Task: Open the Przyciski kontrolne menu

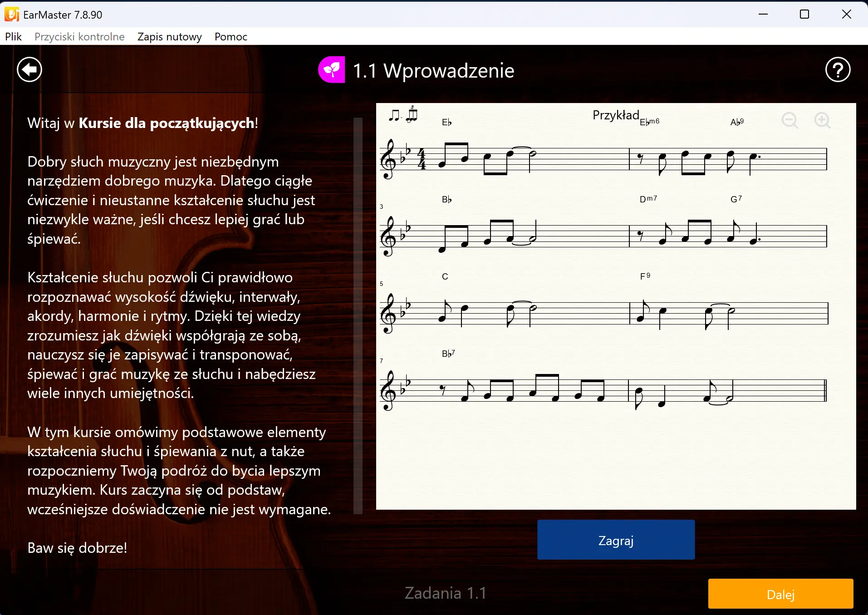Action: 79,37
